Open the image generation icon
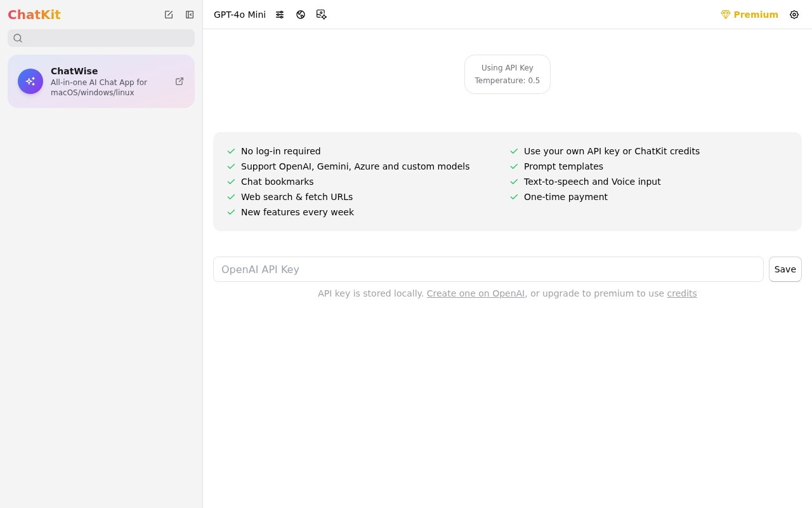Image resolution: width=812 pixels, height=508 pixels. [322, 15]
